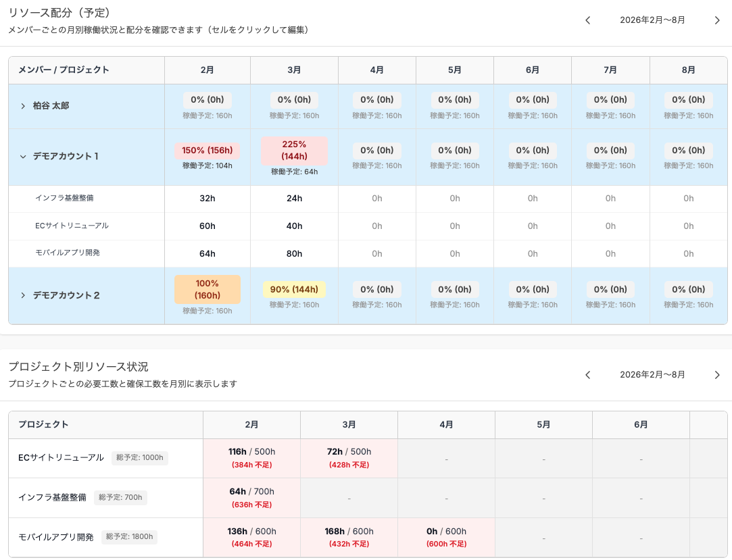Expand the デモアカウント２ row

23,295
